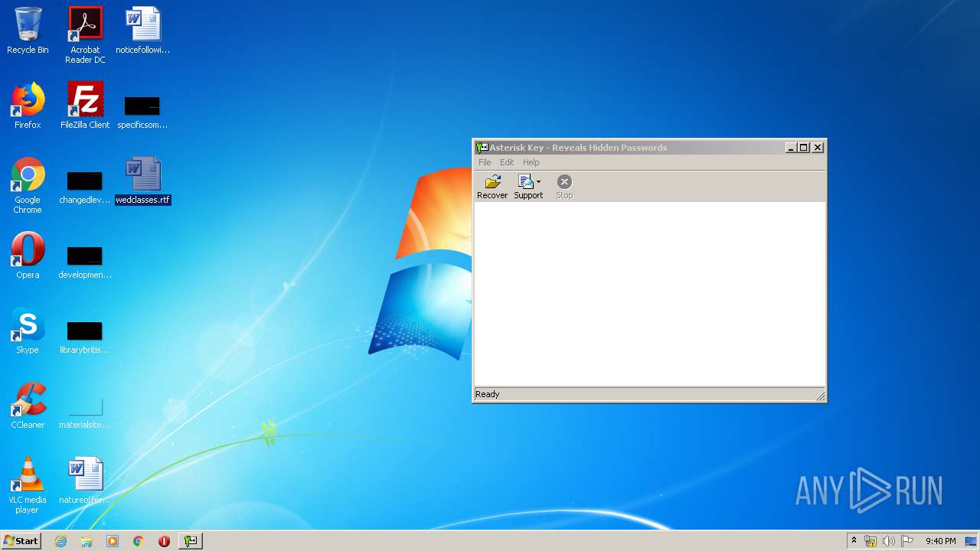Open the Help menu
The image size is (980, 551).
(x=531, y=162)
